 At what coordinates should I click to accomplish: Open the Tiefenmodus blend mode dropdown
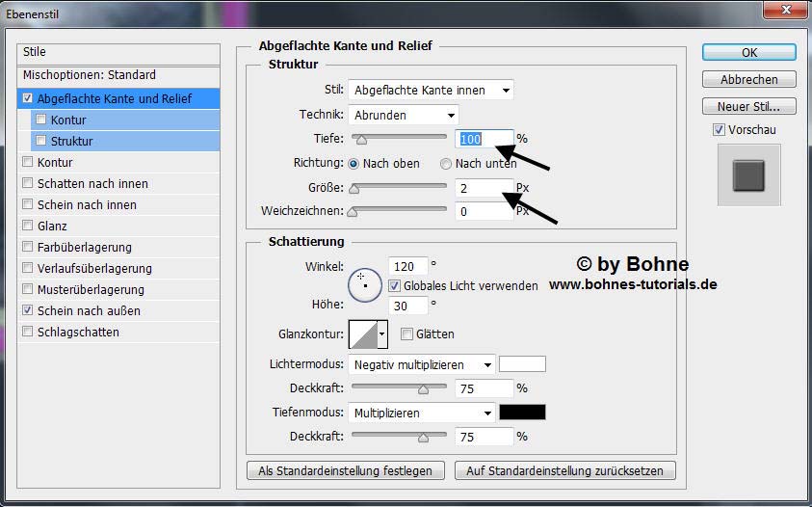422,413
